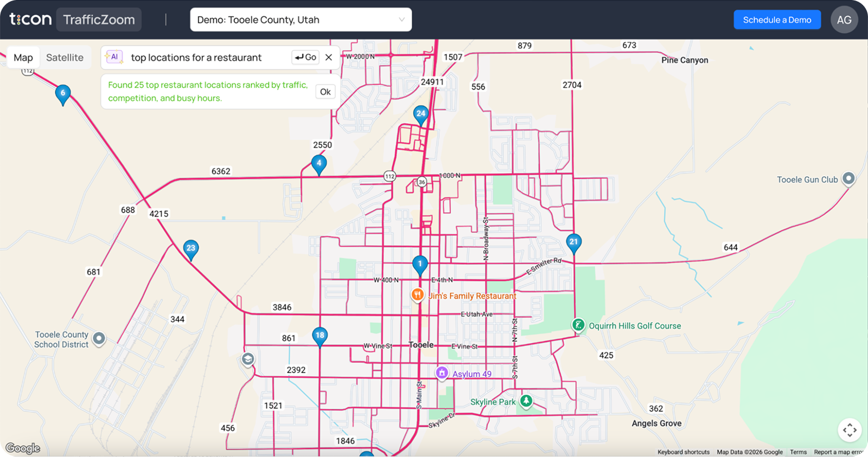Click Report a map error link

tap(839, 452)
